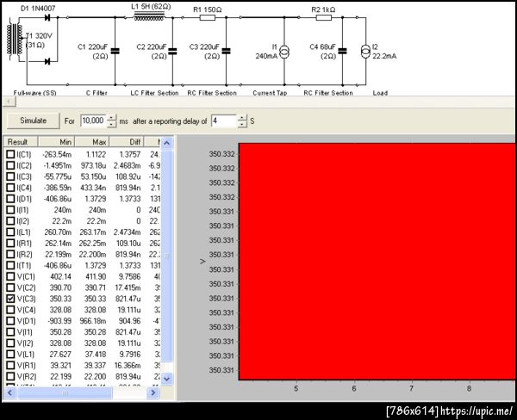Check the I(R1) checkbox
This screenshot has height=420, width=517.
[x=11, y=243]
